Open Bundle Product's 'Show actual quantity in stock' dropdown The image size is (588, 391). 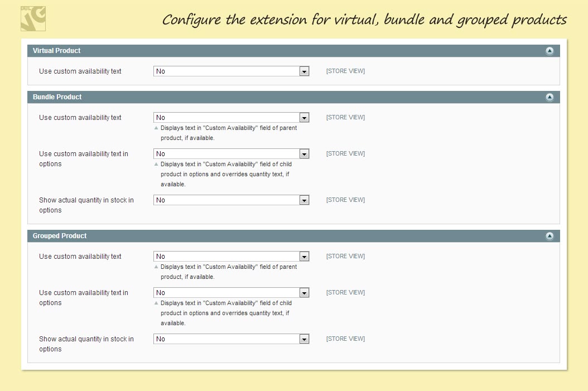pyautogui.click(x=231, y=200)
